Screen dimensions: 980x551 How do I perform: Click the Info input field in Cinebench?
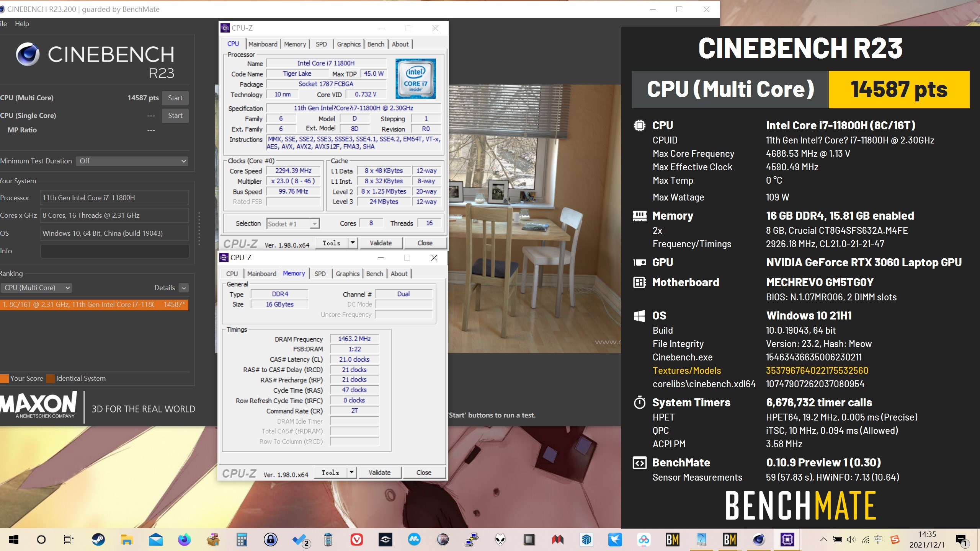pos(114,251)
